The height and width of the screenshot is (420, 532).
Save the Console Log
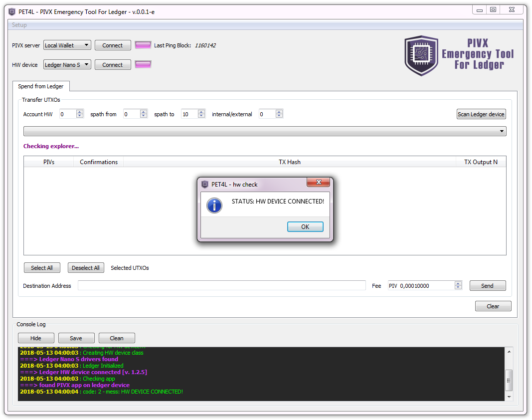(x=76, y=338)
